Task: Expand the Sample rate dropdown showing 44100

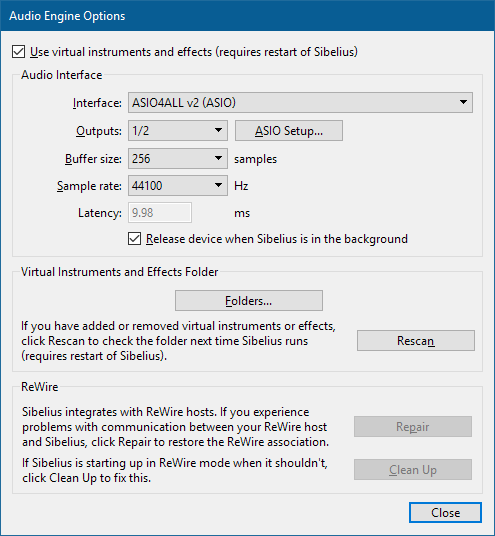Action: pyautogui.click(x=178, y=186)
